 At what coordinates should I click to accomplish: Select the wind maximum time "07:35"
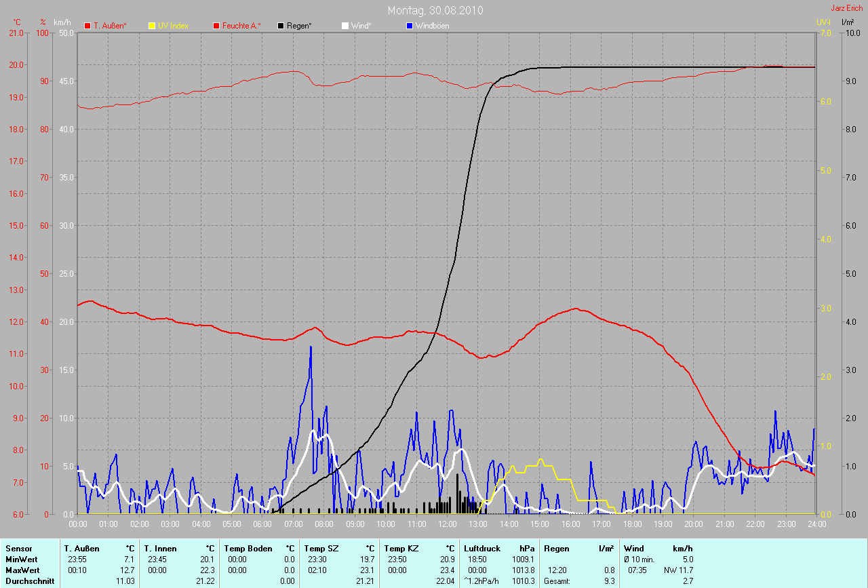pyautogui.click(x=638, y=570)
